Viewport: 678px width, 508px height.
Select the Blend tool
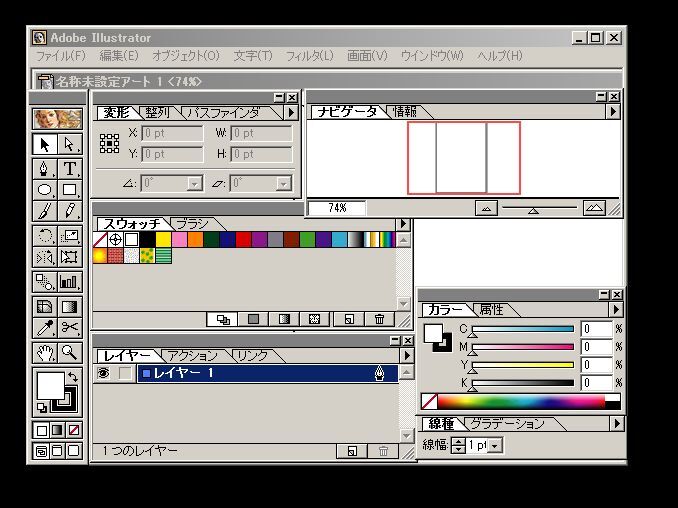click(45, 282)
